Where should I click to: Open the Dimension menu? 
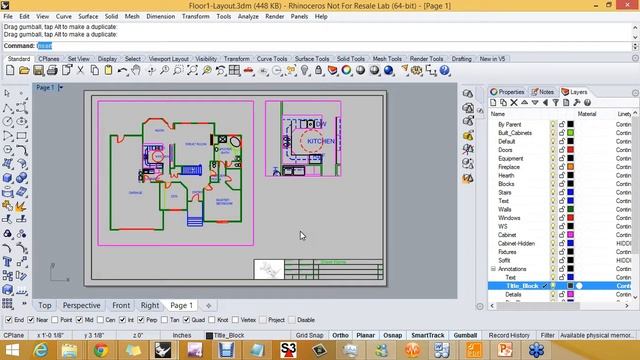point(160,16)
